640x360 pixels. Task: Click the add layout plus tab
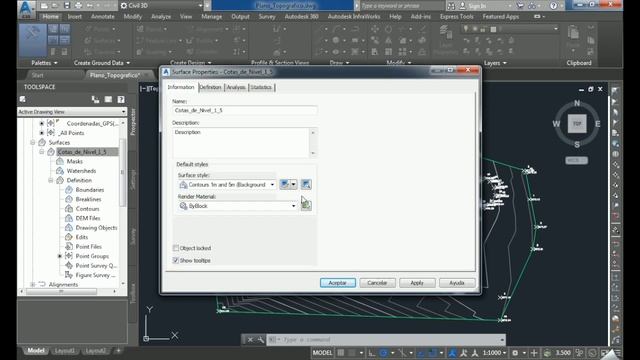pos(118,351)
